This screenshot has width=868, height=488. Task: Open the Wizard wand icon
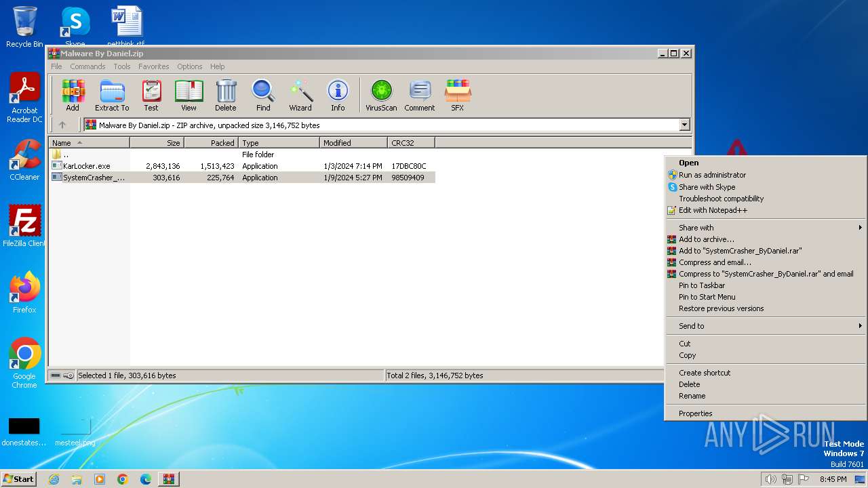[300, 96]
